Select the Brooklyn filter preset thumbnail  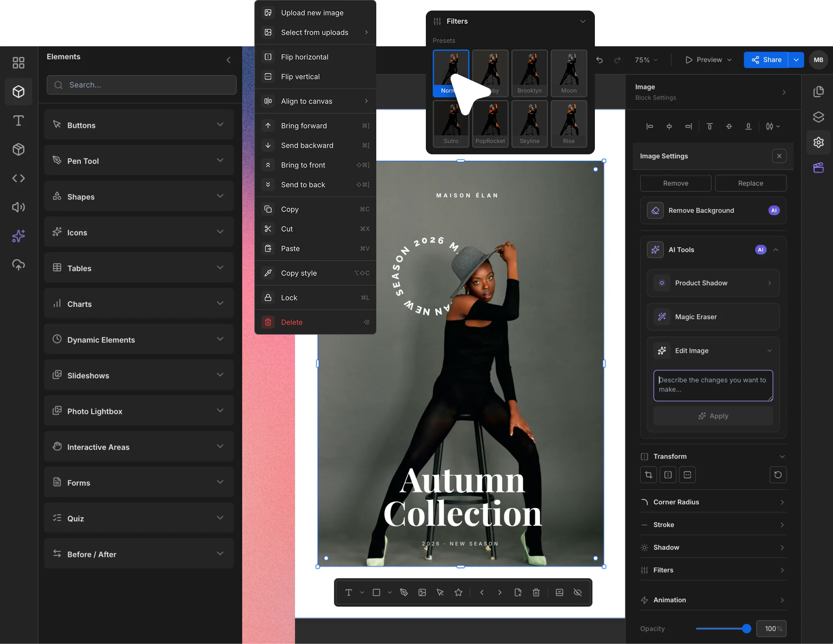tap(529, 73)
